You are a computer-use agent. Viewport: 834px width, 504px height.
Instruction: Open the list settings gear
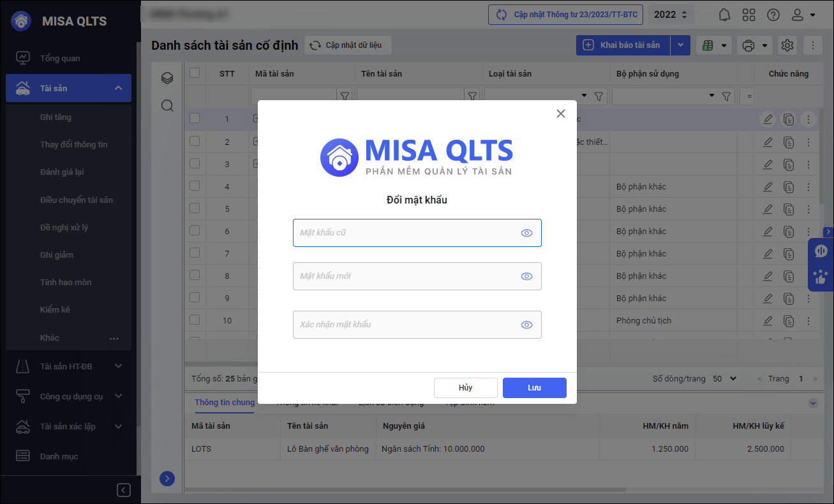coord(787,45)
